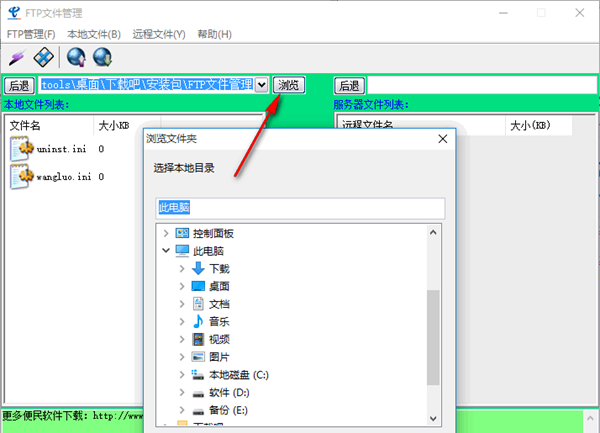The width and height of the screenshot is (600, 433).
Task: Click the 图片 picture icon
Action: tap(198, 356)
